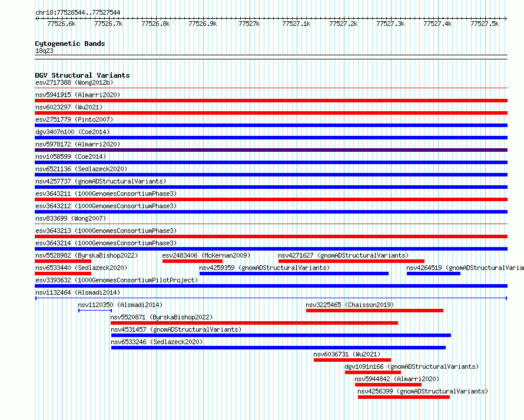Click the 77527.5k ruler tick label
The height and width of the screenshot is (420, 524).
[x=485, y=24]
